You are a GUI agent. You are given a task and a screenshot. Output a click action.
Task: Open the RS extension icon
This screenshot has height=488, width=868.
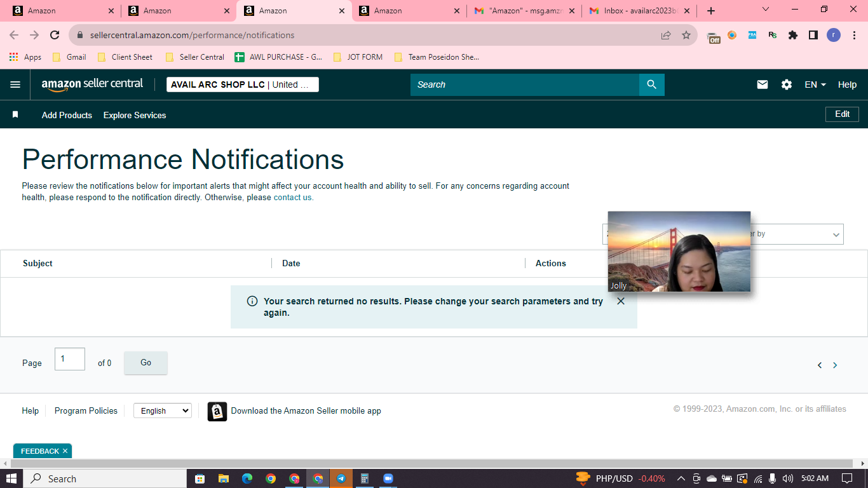pyautogui.click(x=773, y=35)
